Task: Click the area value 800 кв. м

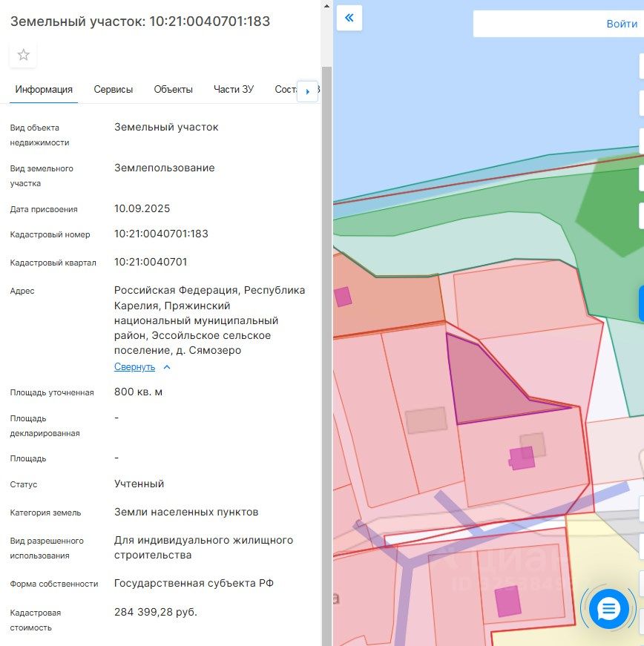Action: [138, 392]
